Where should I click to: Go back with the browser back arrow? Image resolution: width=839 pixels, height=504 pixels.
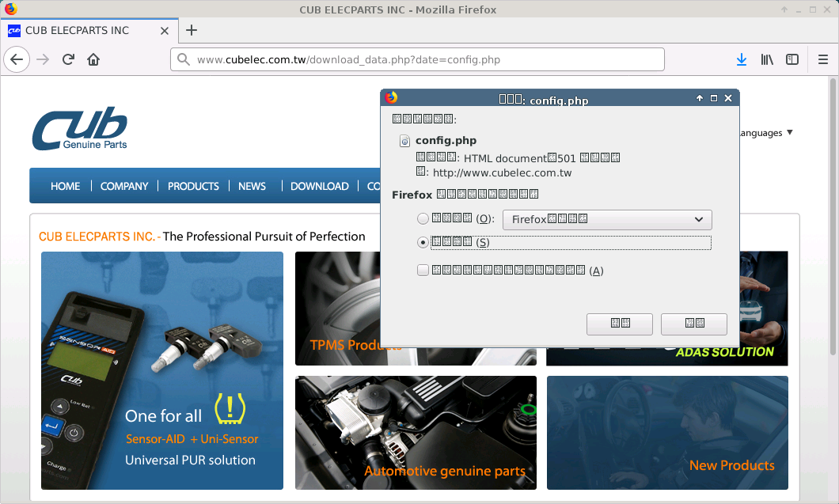[x=17, y=59]
